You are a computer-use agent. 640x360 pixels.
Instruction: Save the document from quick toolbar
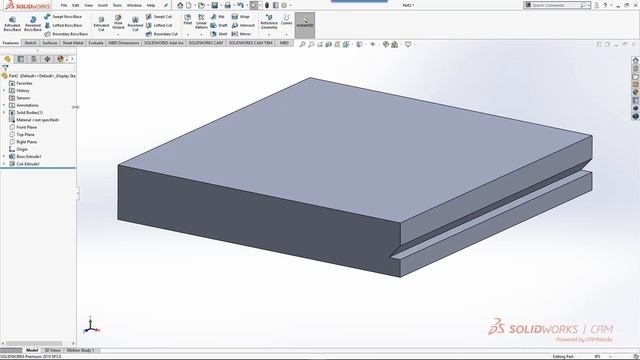point(214,5)
